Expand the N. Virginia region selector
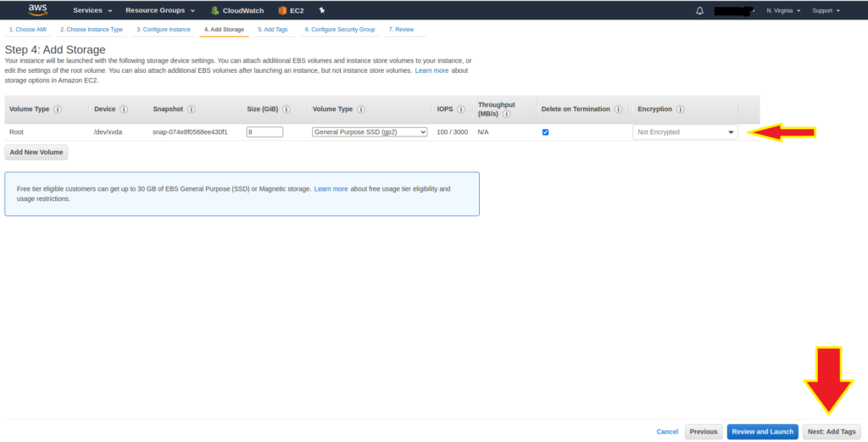Viewport: 868px width, 442px height. coord(783,11)
